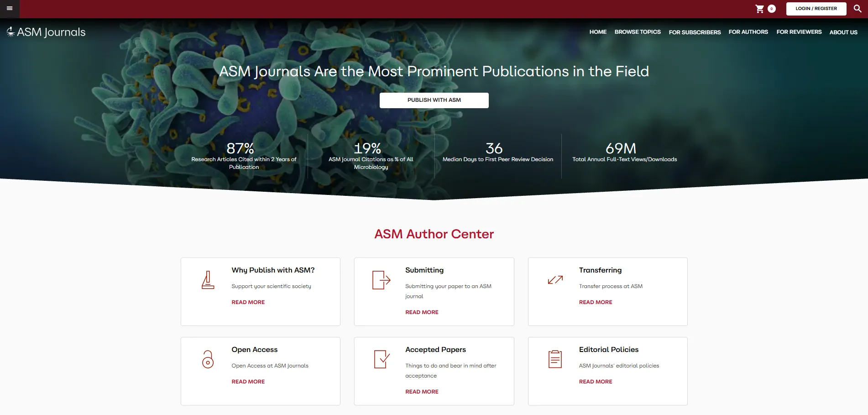Image resolution: width=868 pixels, height=415 pixels.
Task: Click Login / Register button
Action: pyautogui.click(x=816, y=9)
